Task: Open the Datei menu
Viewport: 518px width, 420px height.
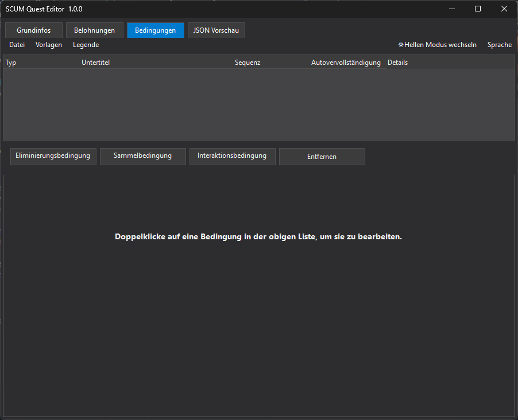Action: pyautogui.click(x=17, y=45)
